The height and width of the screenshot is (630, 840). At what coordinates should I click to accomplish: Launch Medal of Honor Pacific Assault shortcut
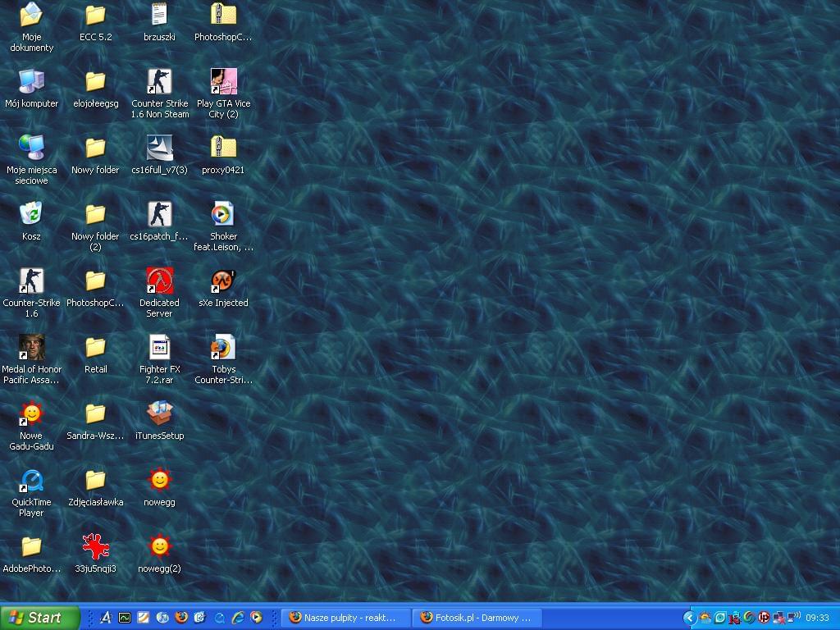coord(32,359)
